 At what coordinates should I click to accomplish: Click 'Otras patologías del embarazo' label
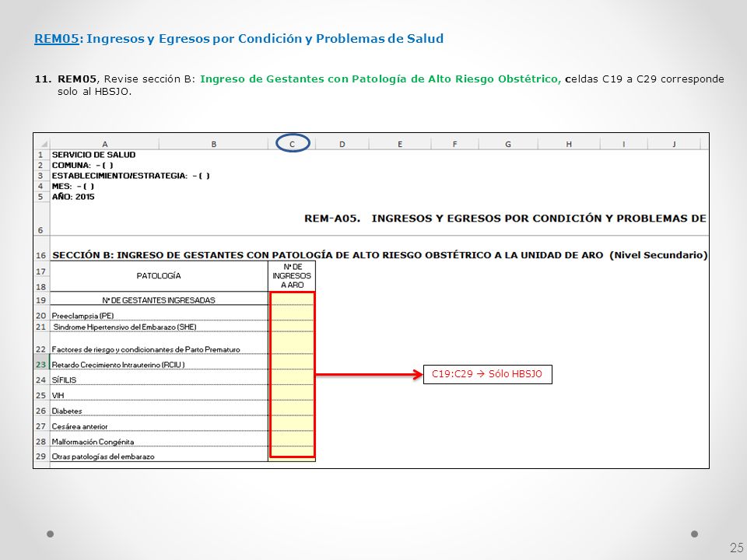point(103,457)
